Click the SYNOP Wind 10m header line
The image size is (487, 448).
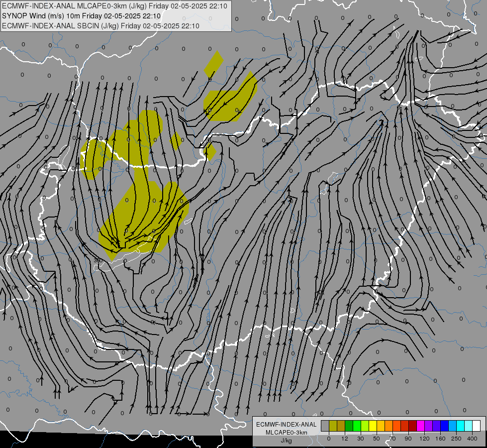(81, 16)
